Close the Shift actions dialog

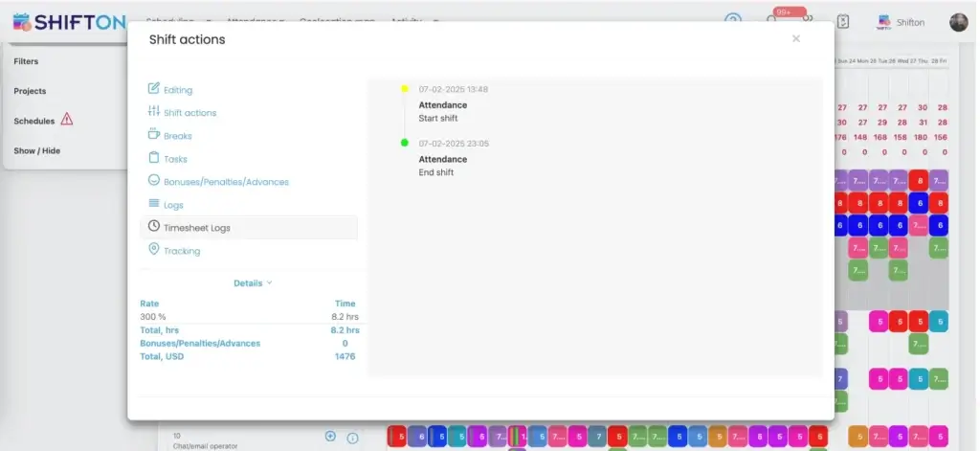click(796, 39)
